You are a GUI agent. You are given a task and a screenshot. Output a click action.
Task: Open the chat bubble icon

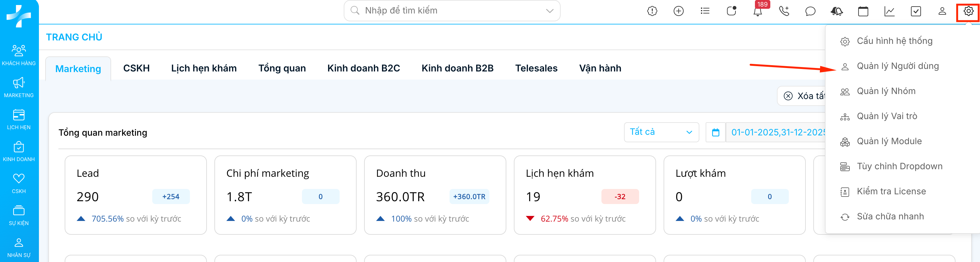coord(810,11)
